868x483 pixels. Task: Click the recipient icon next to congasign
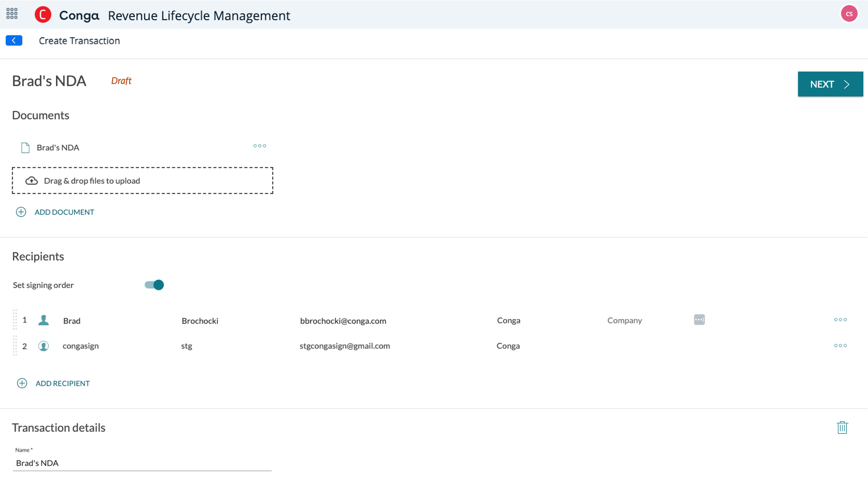[43, 345]
